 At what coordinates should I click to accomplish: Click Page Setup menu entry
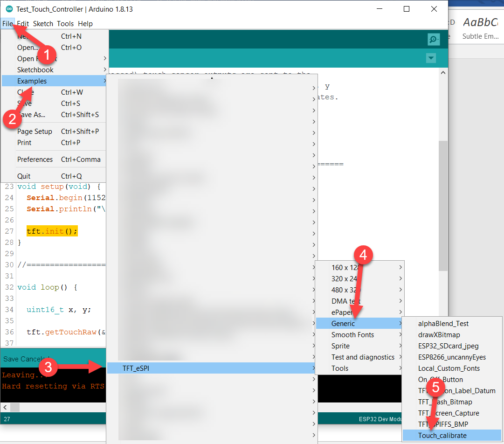[54, 131]
